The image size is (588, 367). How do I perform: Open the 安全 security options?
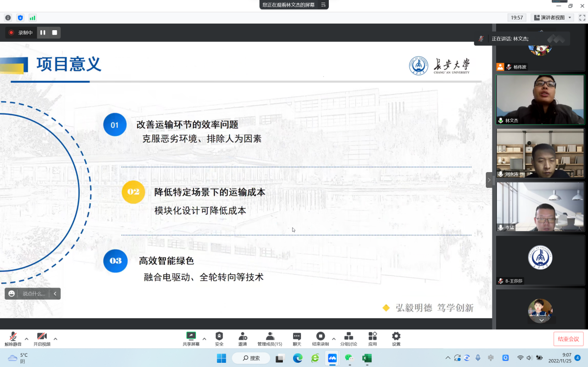click(219, 336)
